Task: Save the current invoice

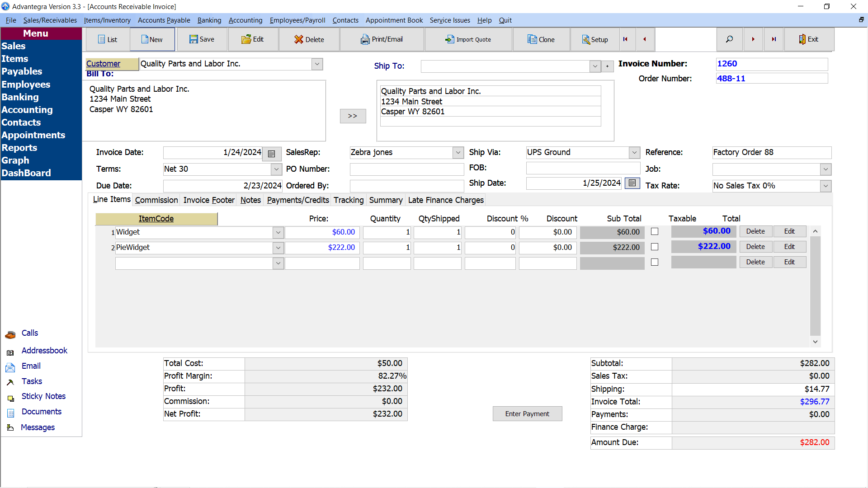Action: [202, 39]
